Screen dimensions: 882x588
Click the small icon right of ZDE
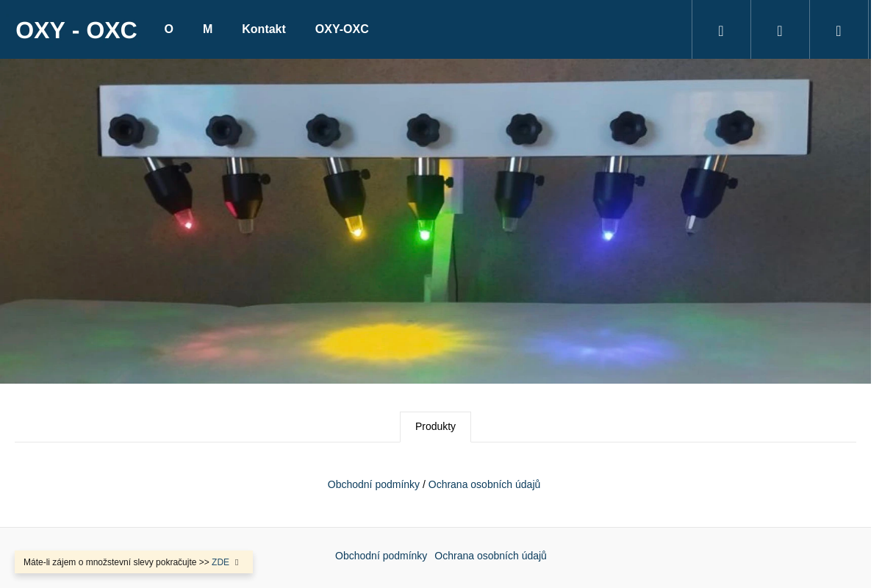237,562
